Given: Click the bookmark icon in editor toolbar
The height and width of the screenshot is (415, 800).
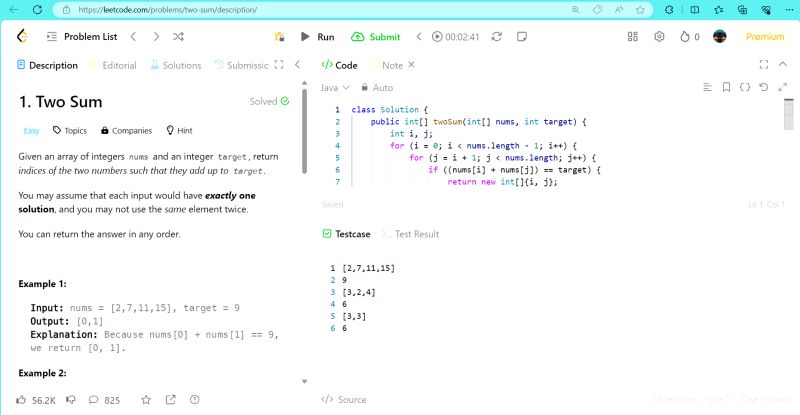Looking at the screenshot, I should [726, 87].
